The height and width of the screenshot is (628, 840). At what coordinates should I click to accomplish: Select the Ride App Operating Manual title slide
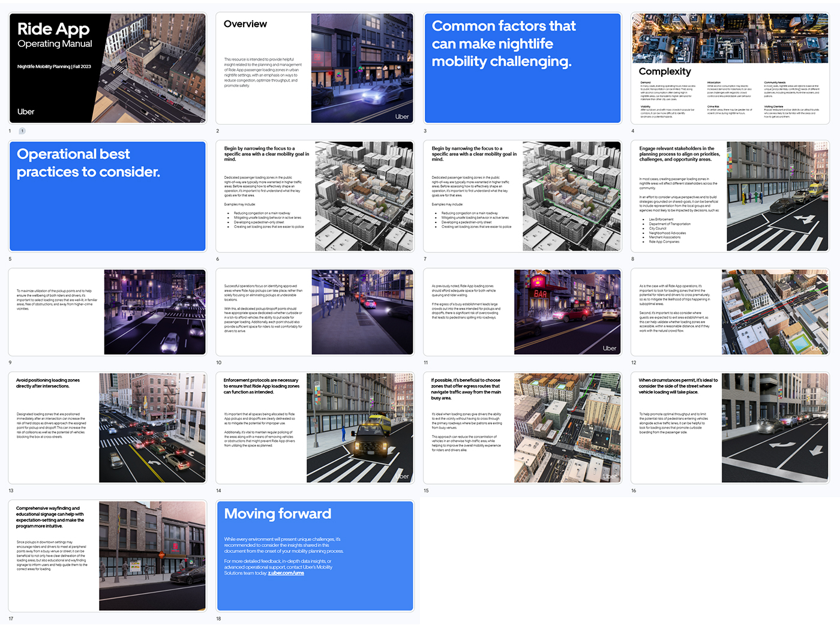(107, 68)
